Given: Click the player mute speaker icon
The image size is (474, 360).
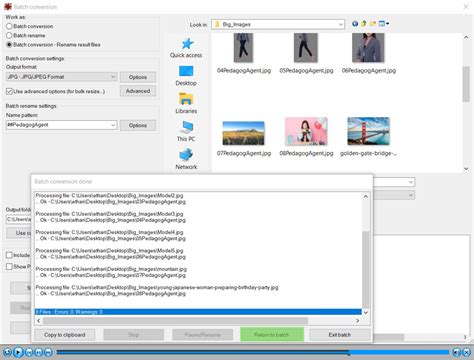Looking at the screenshot, I should pyautogui.click(x=456, y=352).
